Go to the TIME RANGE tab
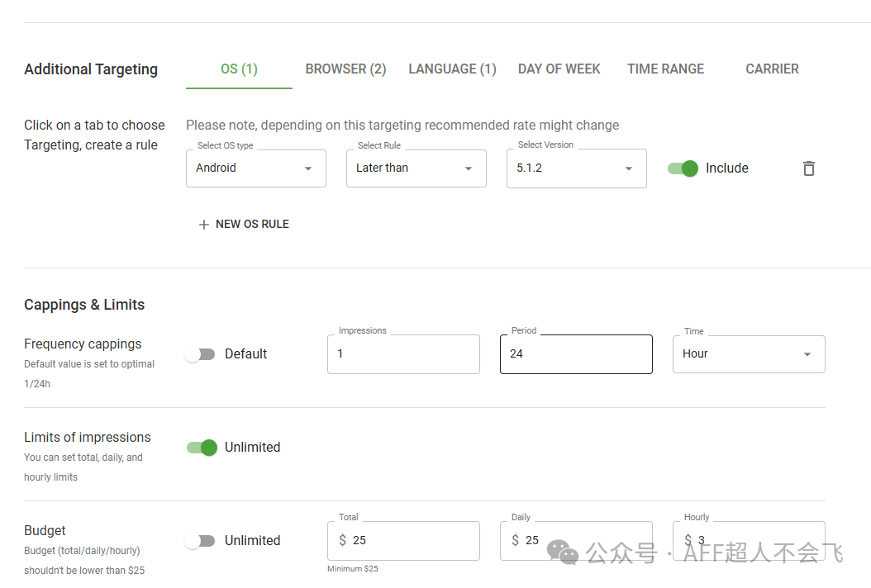Screen dimensions: 871x588 665,69
